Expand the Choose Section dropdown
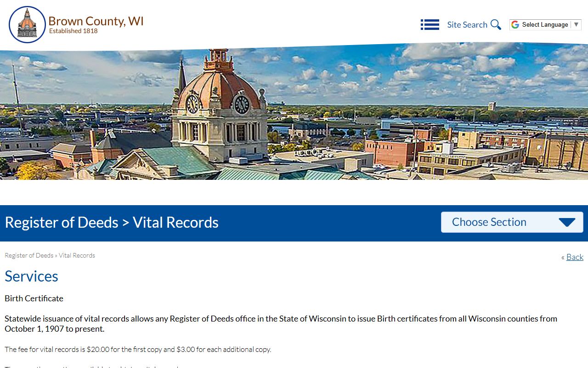 tap(512, 222)
